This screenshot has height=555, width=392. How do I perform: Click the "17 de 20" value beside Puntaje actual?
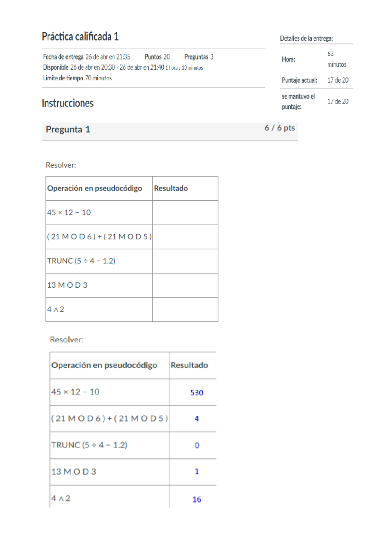(338, 80)
